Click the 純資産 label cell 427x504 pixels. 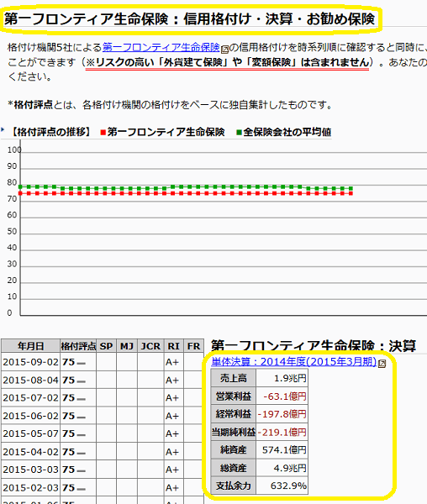(234, 449)
